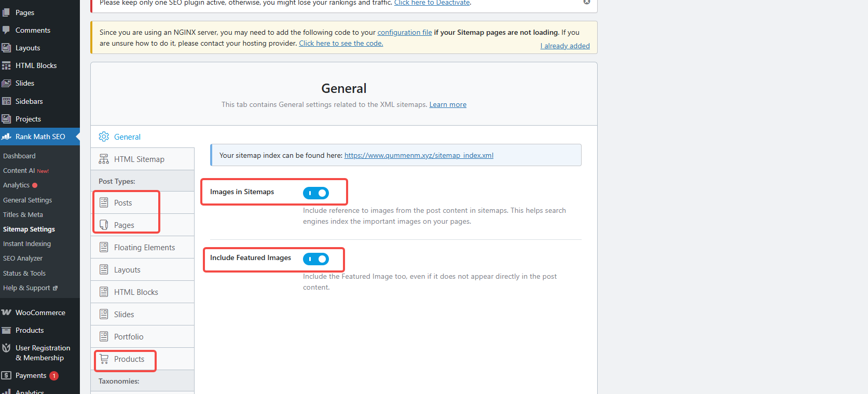Open Instant Indexing submenu item
The height and width of the screenshot is (394, 868).
coord(27,243)
